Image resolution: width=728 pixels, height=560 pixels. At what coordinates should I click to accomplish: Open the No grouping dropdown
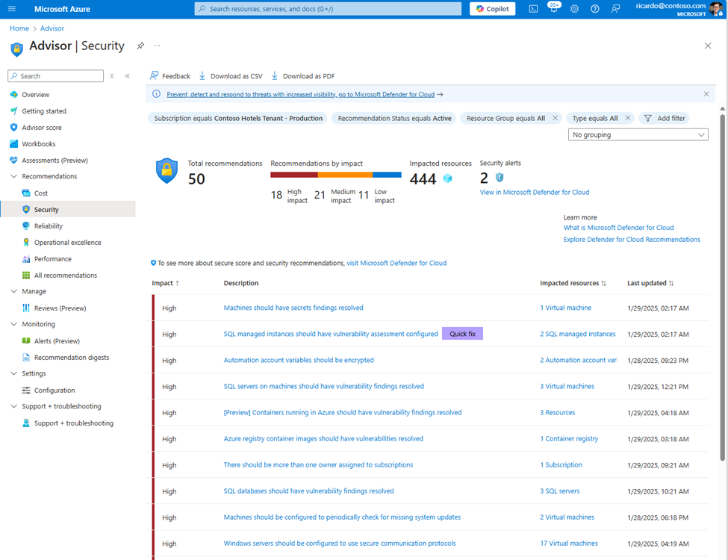pos(638,134)
